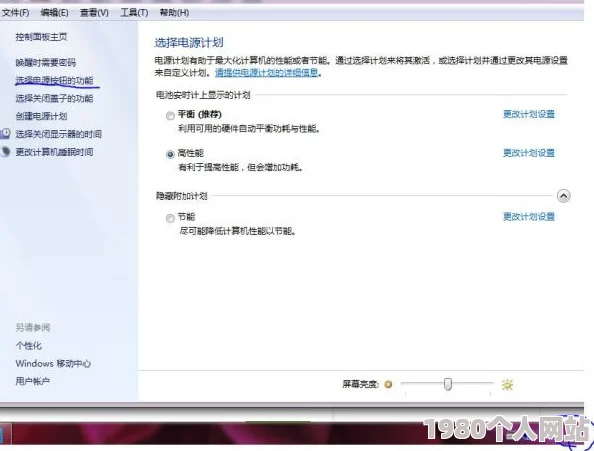Select the 平衡 (推荐) power plan
The width and height of the screenshot is (594, 451).
coord(170,115)
